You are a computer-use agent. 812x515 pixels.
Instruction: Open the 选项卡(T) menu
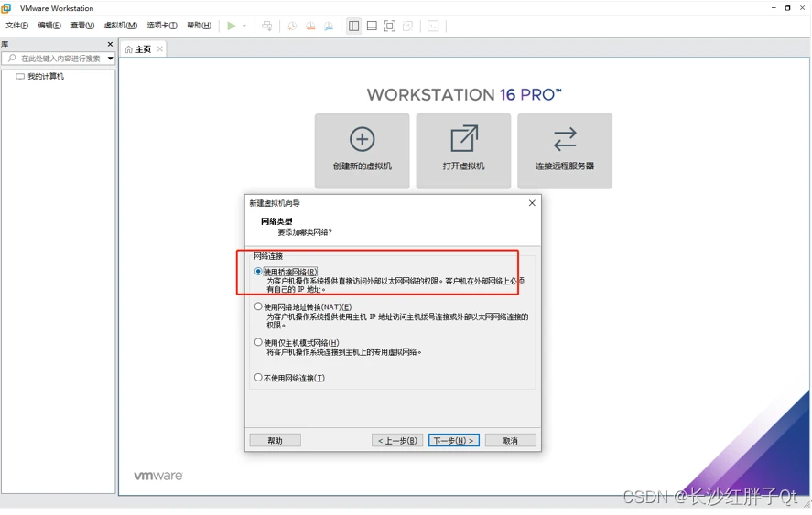click(161, 26)
